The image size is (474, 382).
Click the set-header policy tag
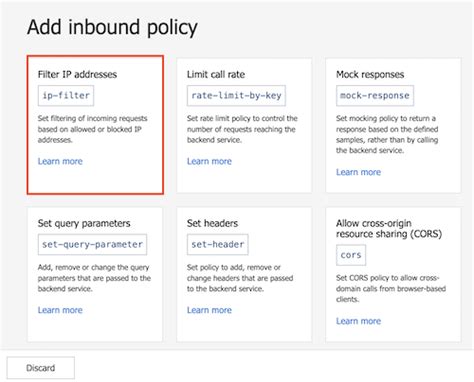217,245
